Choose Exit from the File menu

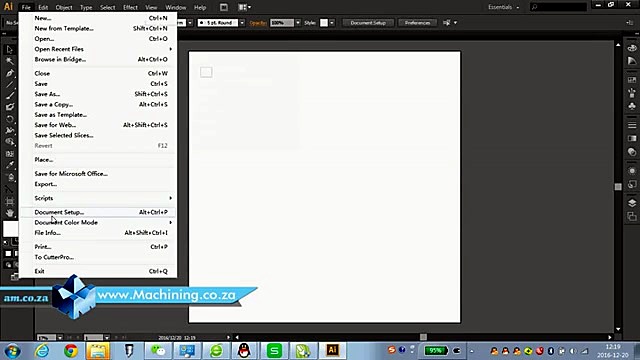(98, 271)
